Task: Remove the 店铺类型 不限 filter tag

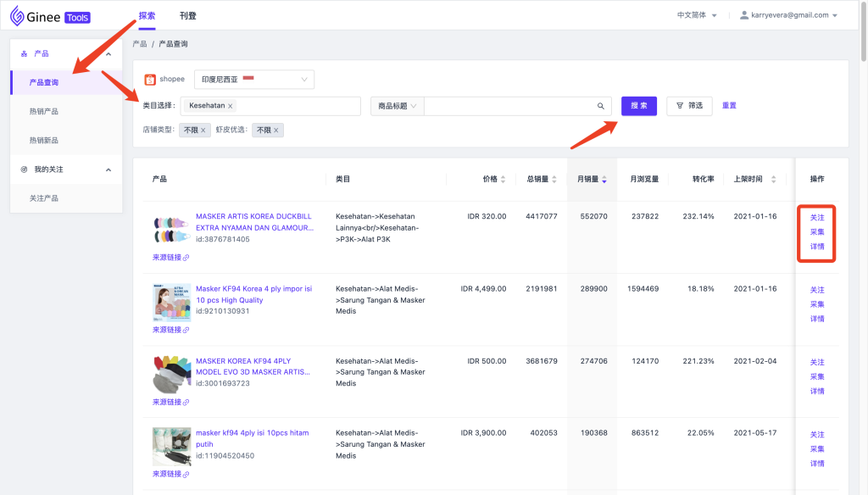Action: click(203, 131)
